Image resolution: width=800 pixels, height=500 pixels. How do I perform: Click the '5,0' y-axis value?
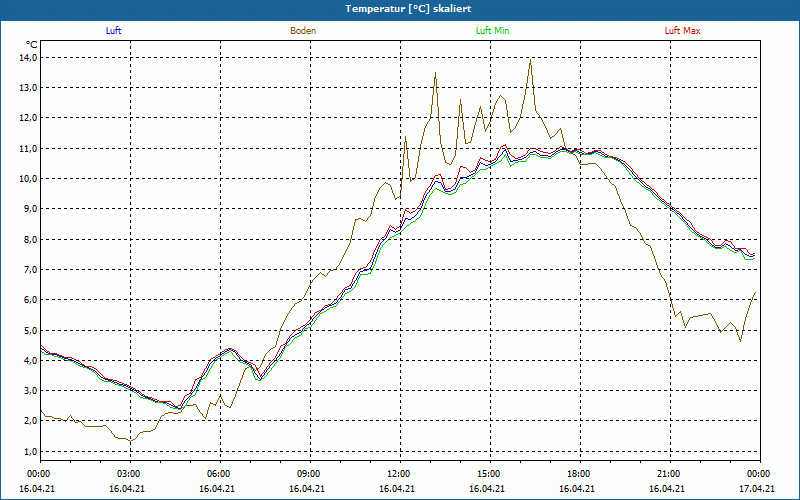pyautogui.click(x=31, y=330)
